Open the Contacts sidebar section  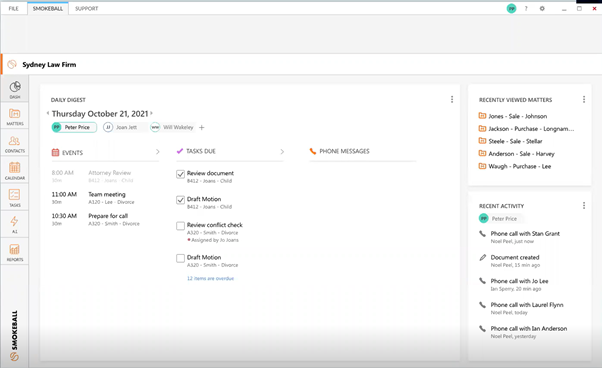pyautogui.click(x=15, y=144)
